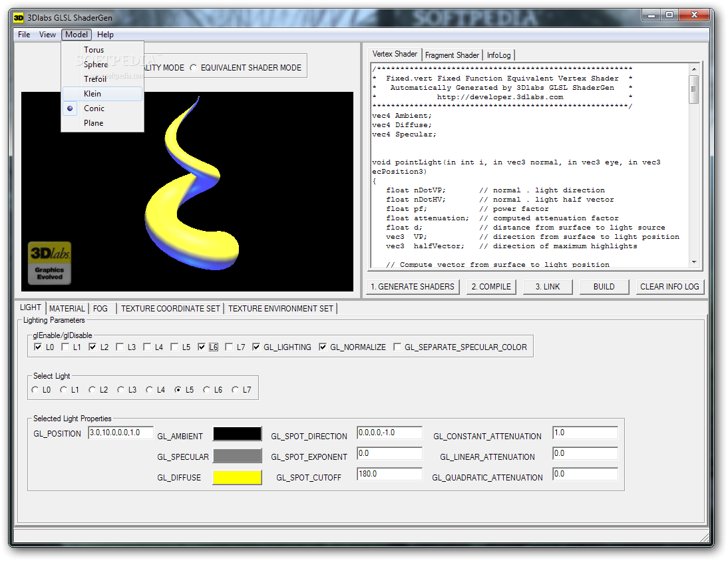The height and width of the screenshot is (561, 728).
Task: Choose Trefoil model
Action: [x=102, y=79]
